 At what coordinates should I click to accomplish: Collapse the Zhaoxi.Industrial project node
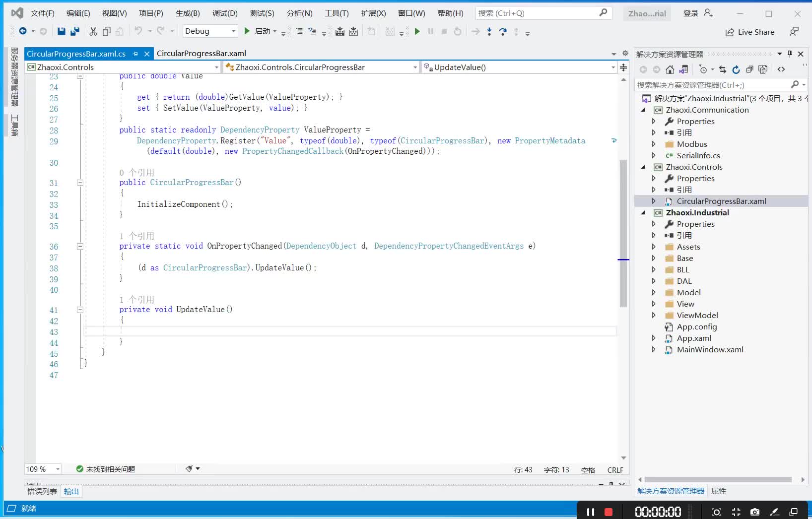[x=643, y=213]
